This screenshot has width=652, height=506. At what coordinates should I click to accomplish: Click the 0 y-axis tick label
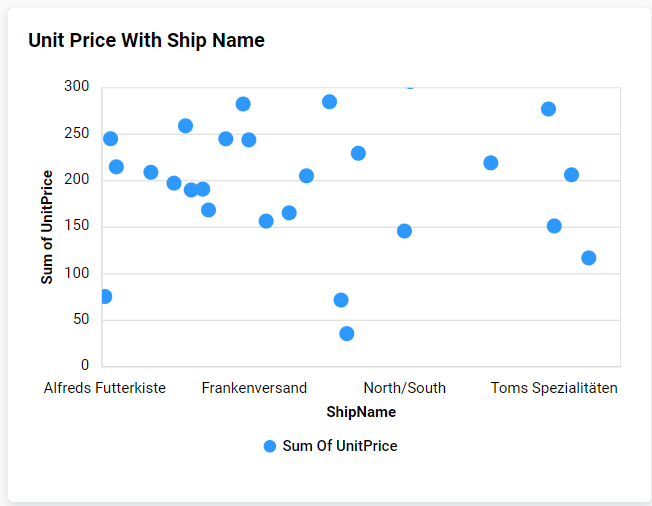[85, 366]
